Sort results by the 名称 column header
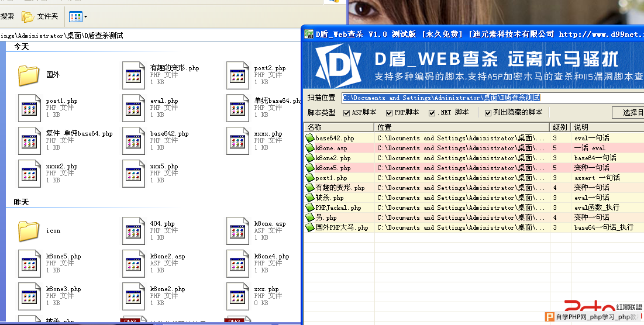Screen dimensions: 644x325 339,127
